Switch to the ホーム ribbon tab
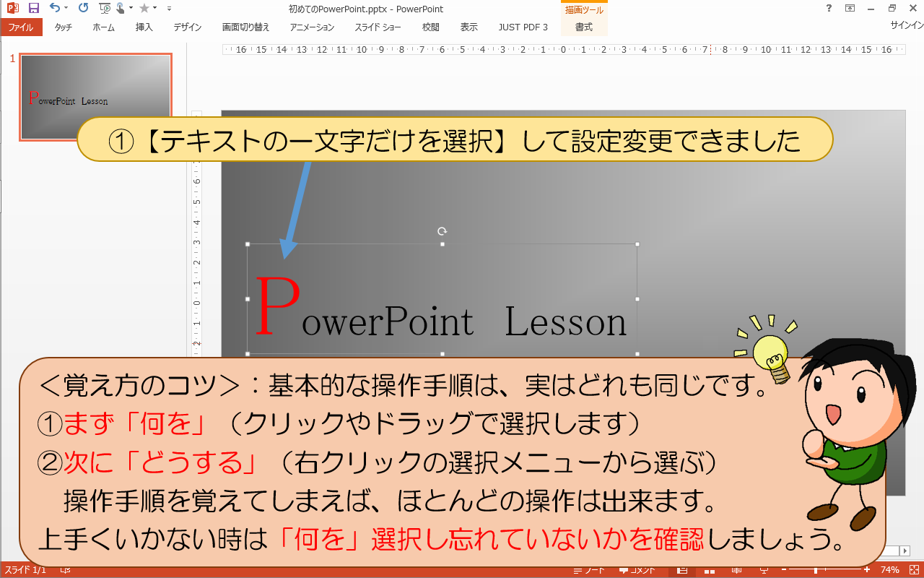Image resolution: width=924 pixels, height=578 pixels. pyautogui.click(x=104, y=27)
